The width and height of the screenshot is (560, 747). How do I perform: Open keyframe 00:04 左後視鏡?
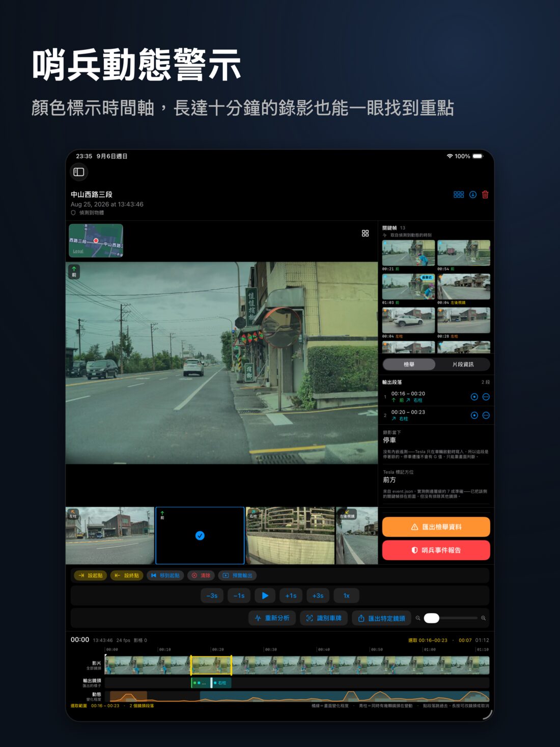[x=464, y=287]
